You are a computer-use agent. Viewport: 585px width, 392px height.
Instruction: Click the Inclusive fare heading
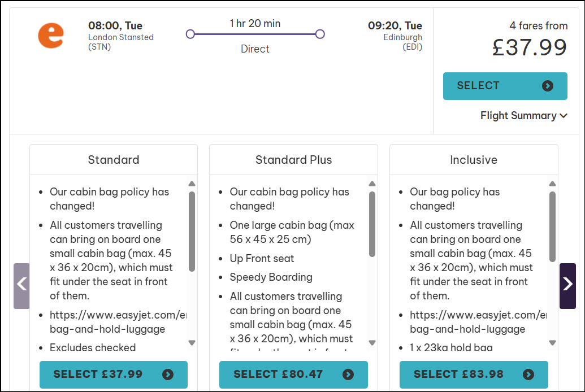pos(474,160)
